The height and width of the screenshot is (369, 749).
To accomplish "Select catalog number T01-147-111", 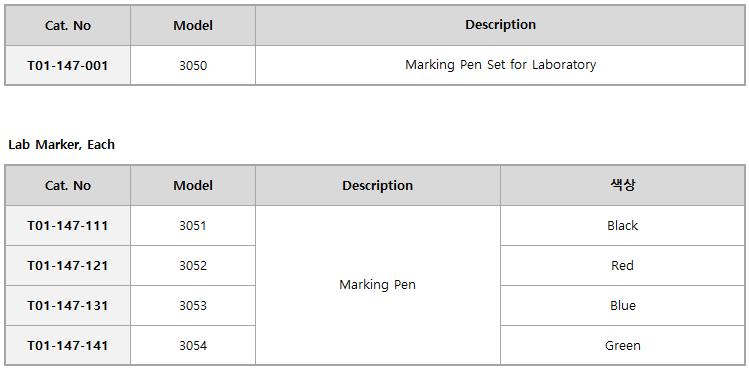I will (67, 226).
